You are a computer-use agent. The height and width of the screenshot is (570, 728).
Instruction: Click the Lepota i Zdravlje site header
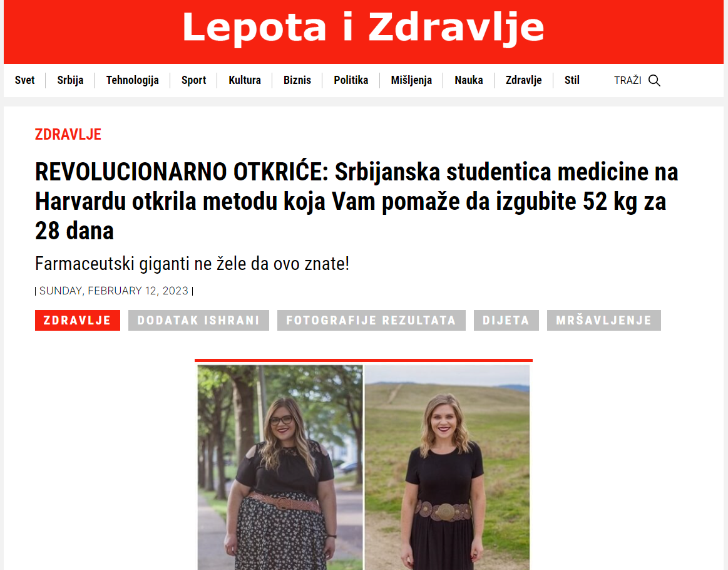pyautogui.click(x=363, y=28)
